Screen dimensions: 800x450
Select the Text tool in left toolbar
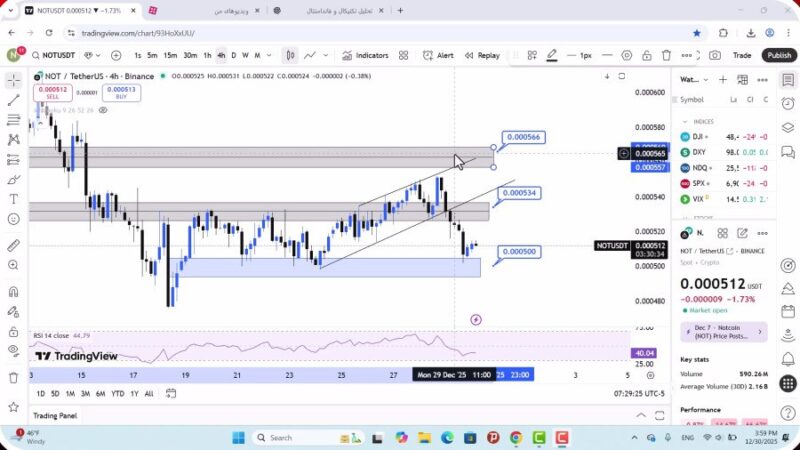click(13, 199)
